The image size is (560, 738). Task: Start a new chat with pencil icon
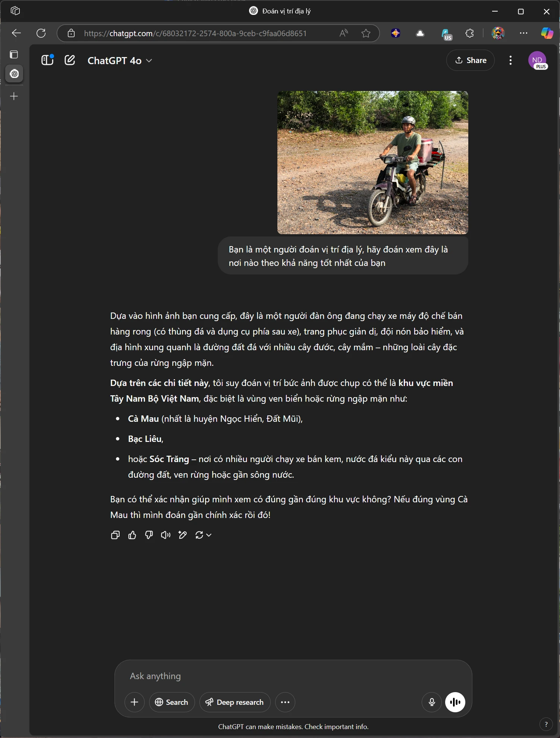tap(70, 60)
